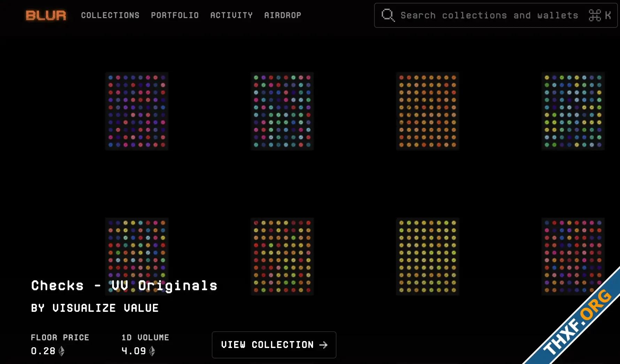
Task: Open the top-row blue-purple Checks thumbnail
Action: 137,111
